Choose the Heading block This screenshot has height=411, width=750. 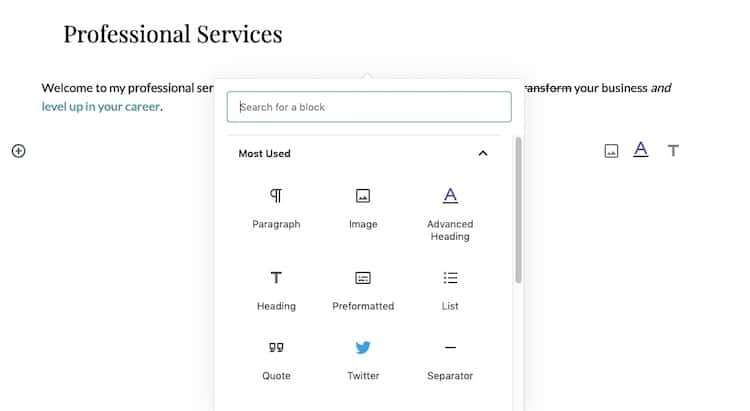276,291
